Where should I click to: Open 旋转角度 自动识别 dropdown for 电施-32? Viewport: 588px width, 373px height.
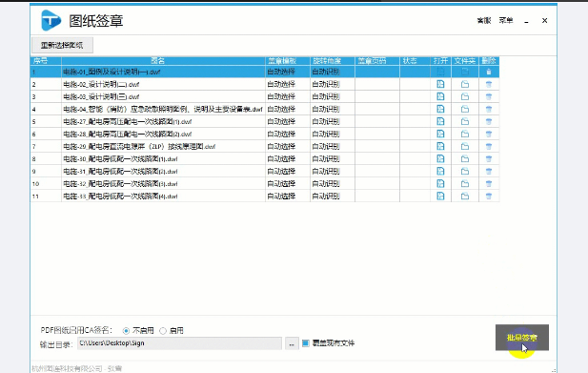333,183
